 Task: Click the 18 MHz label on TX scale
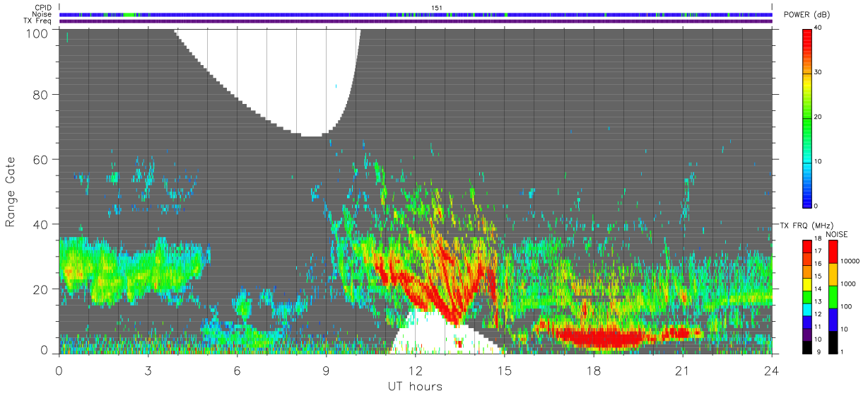pos(819,240)
